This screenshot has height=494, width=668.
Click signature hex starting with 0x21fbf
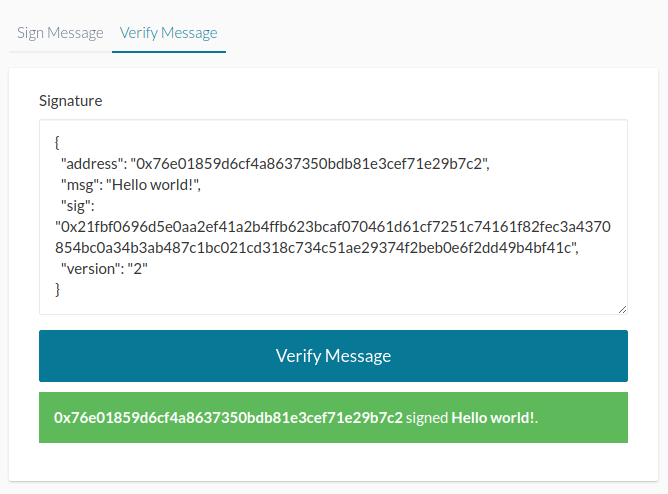point(333,227)
